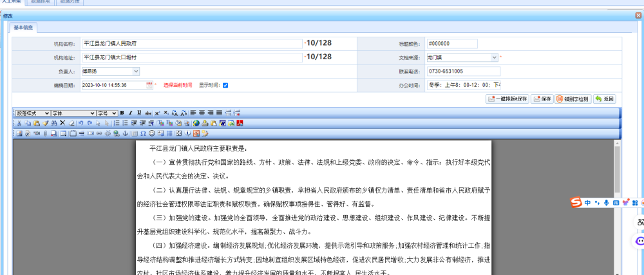This screenshot has width=644, height=275.
Task: Click the 选择当前时间 link
Action: [x=177, y=85]
